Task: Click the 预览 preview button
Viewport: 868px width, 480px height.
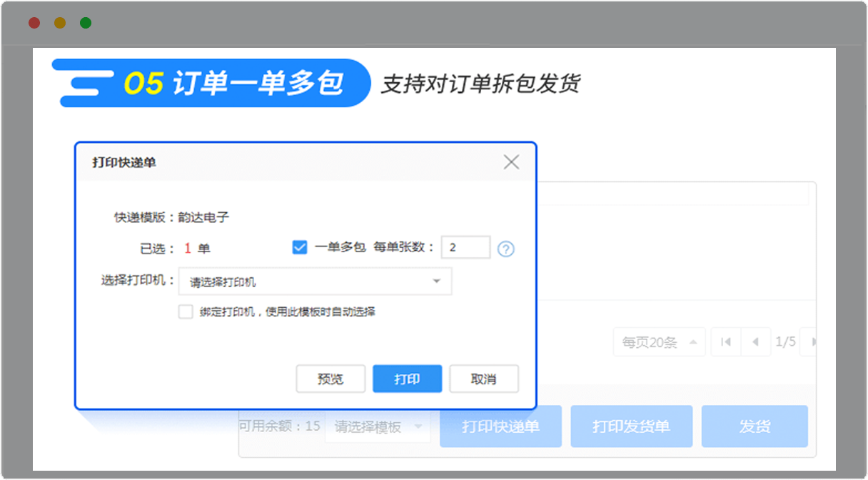Action: point(330,379)
